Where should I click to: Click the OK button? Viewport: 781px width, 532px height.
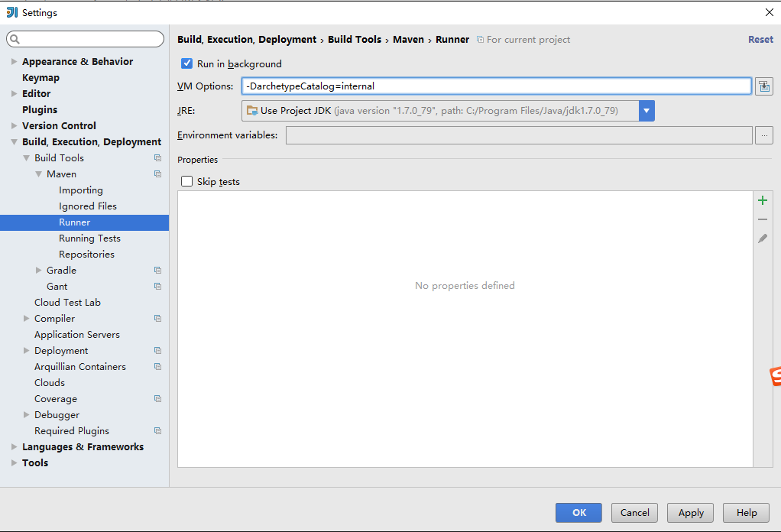coord(578,513)
